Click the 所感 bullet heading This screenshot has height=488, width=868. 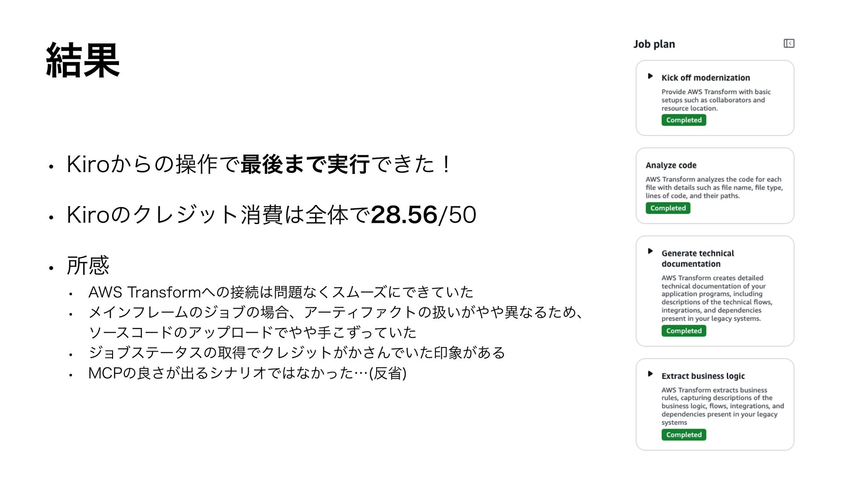tap(88, 265)
